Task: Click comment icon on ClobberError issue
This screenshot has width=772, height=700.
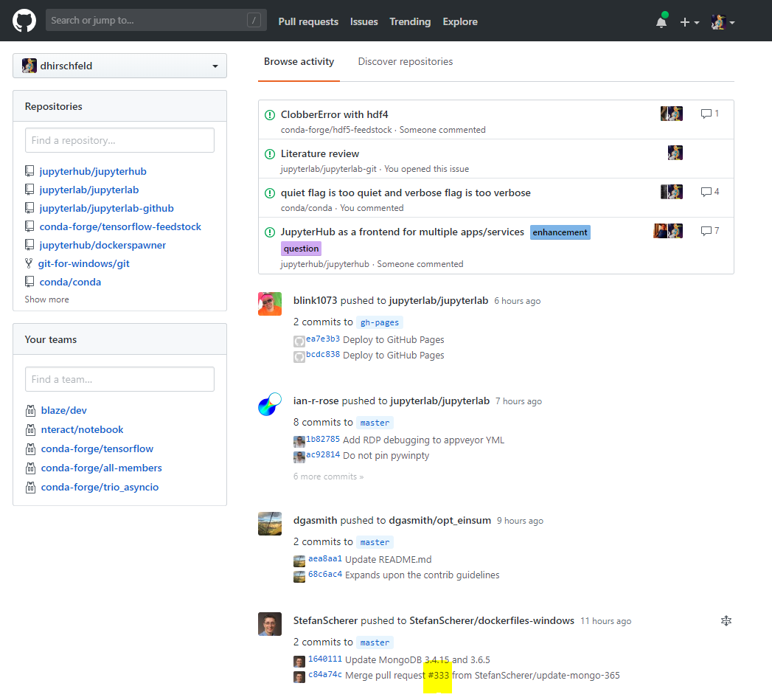Action: 706,114
